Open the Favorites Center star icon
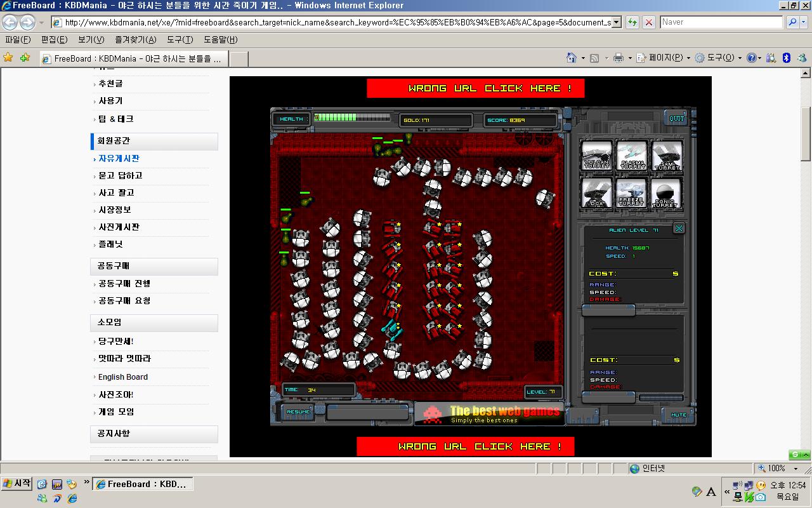Image resolution: width=812 pixels, height=508 pixels. [x=8, y=58]
